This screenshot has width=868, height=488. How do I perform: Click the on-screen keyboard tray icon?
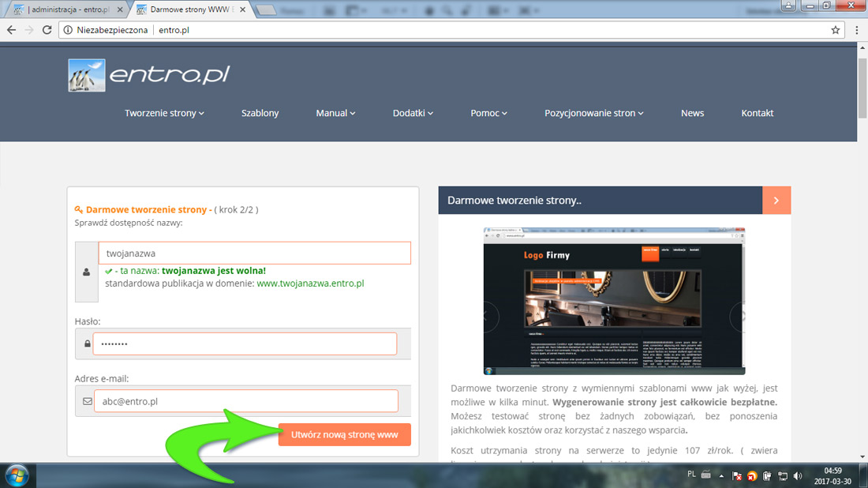click(705, 475)
